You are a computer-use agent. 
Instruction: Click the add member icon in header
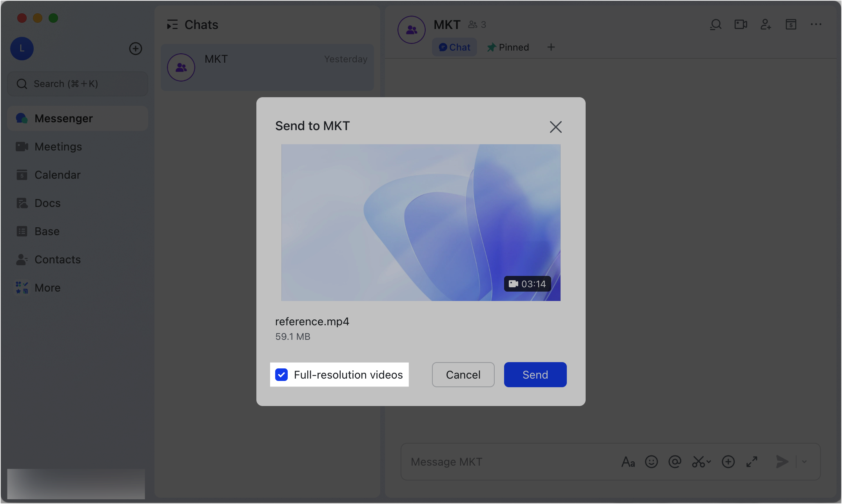click(x=766, y=25)
